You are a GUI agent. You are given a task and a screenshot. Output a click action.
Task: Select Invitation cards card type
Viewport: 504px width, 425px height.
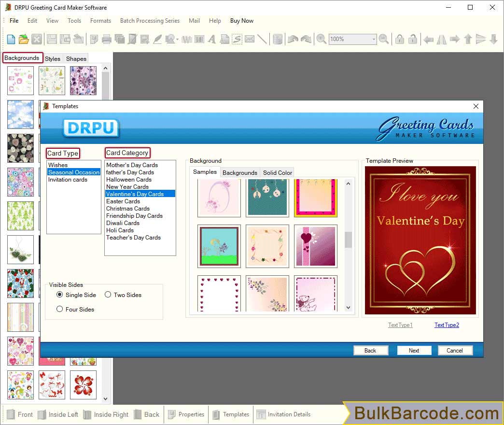click(68, 179)
